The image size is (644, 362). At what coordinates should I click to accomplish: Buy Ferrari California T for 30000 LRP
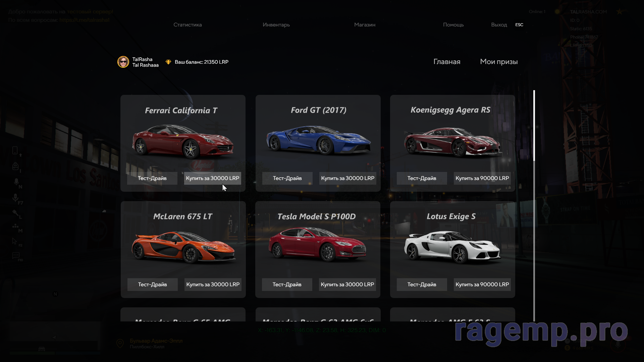[x=213, y=178]
